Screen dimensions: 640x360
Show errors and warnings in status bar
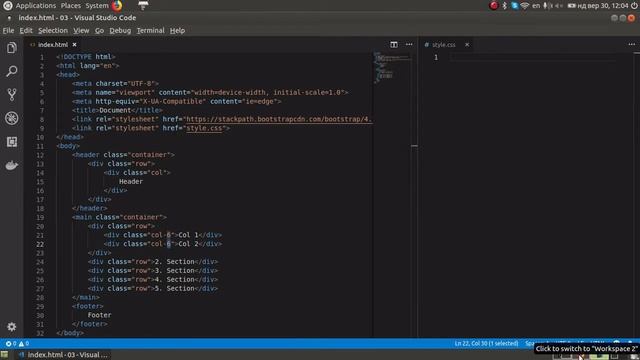pyautogui.click(x=17, y=344)
